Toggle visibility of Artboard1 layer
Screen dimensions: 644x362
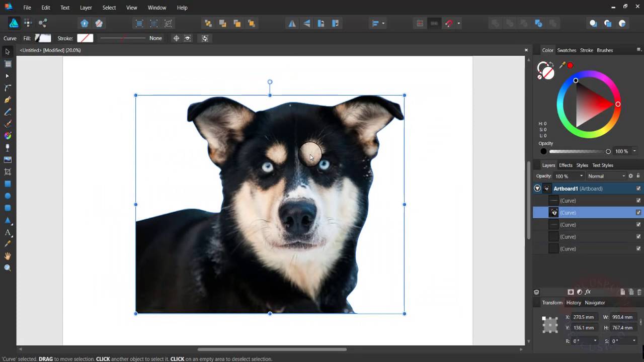point(638,189)
